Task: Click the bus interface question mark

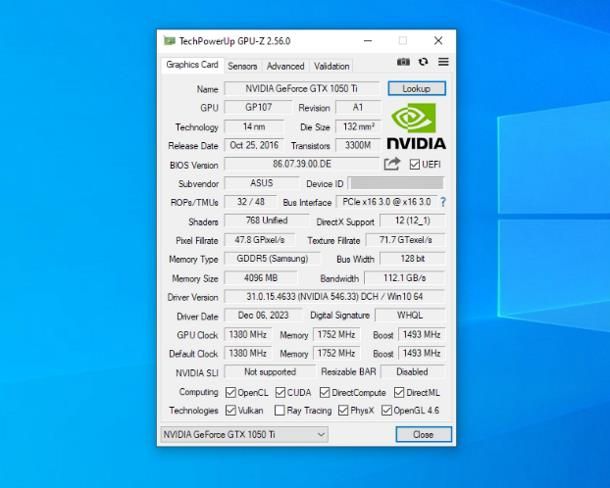Action: 443,202
